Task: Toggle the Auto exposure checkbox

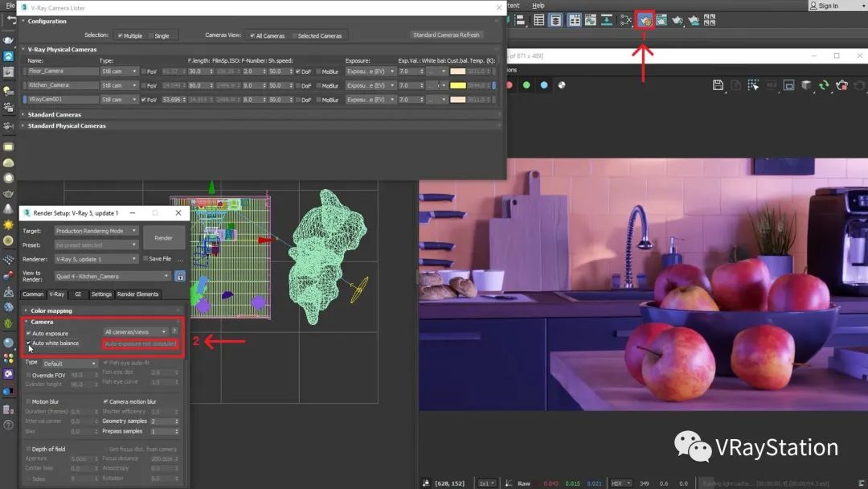Action: pos(29,333)
